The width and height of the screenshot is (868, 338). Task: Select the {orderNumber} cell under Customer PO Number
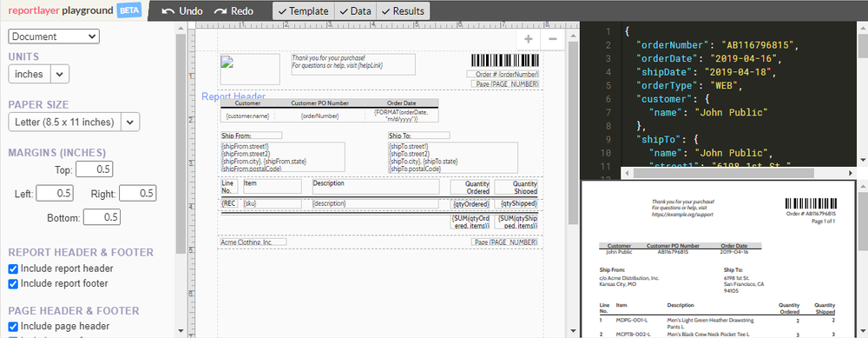320,116
